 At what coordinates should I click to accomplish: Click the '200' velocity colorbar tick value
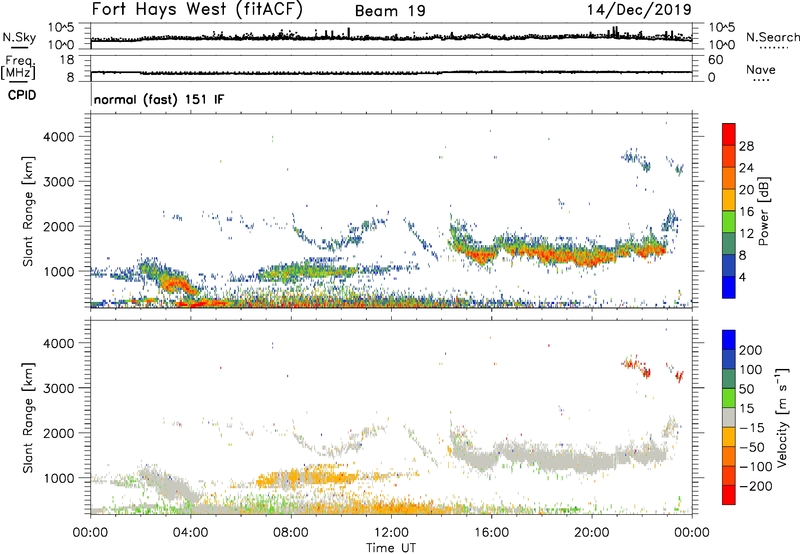pos(751,350)
